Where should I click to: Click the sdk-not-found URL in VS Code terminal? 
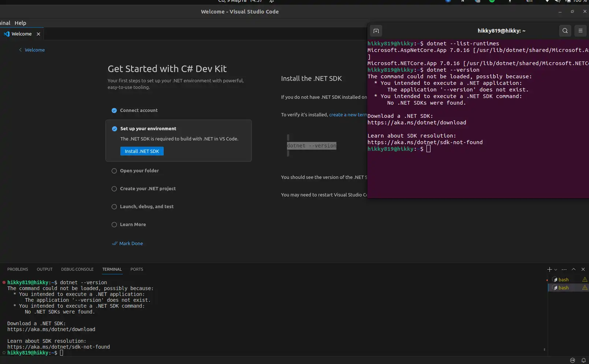(59, 347)
